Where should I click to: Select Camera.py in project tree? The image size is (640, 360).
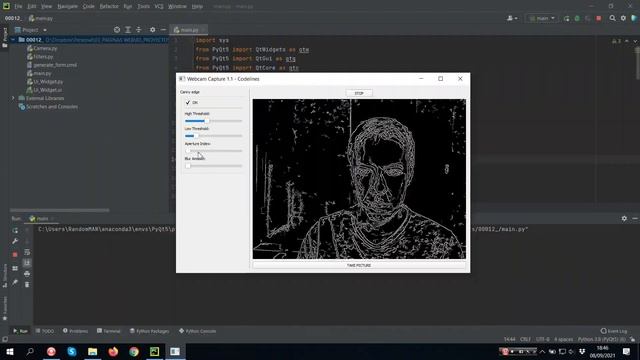42,48
